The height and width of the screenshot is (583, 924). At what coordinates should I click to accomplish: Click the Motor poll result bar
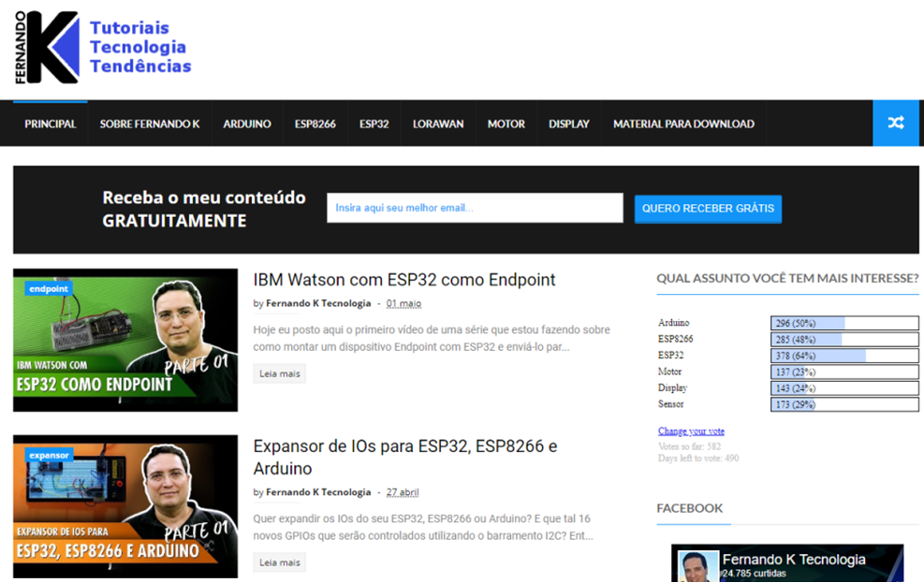point(844,372)
